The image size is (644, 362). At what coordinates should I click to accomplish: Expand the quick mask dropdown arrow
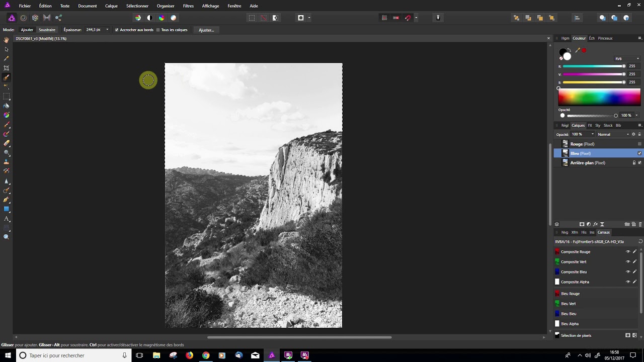(309, 18)
